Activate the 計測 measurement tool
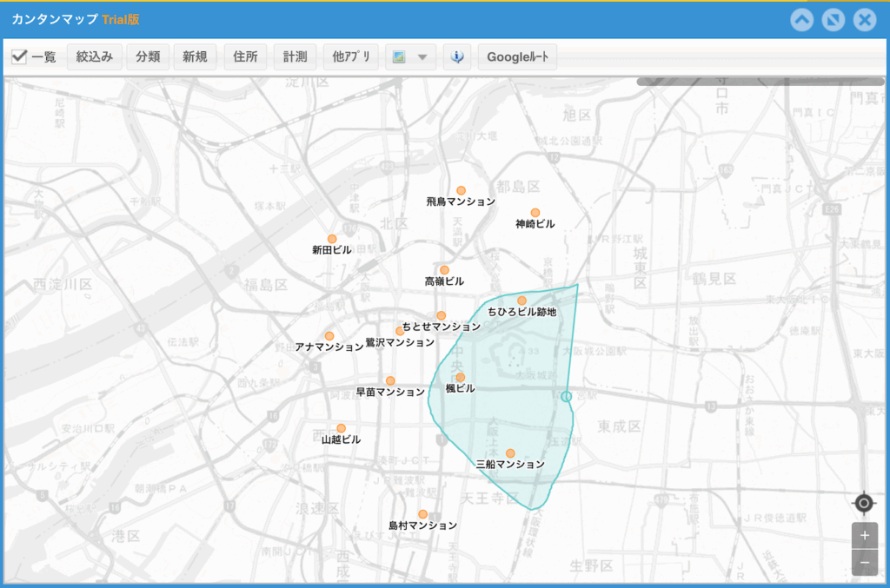 coord(295,57)
